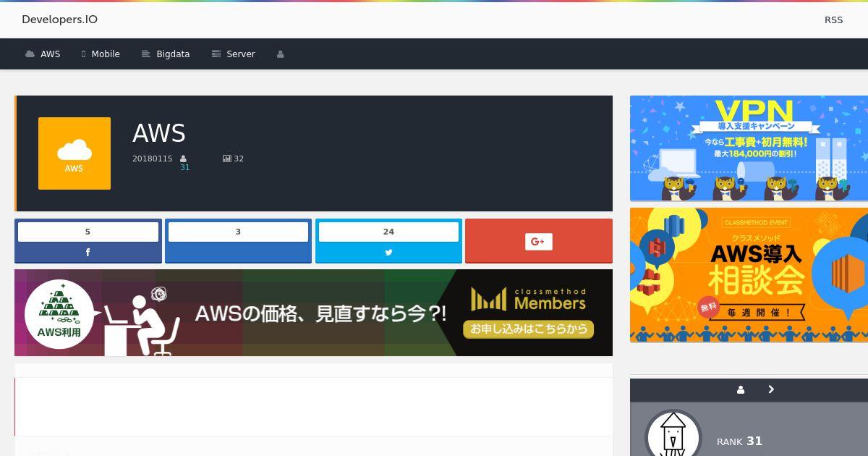Click the date 20180115
The image size is (868, 456).
pyautogui.click(x=153, y=159)
